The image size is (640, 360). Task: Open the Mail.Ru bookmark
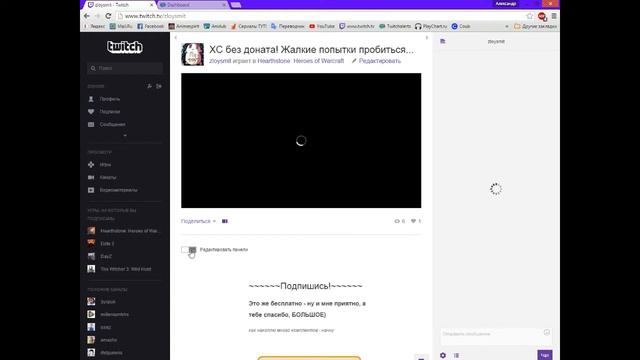coord(121,26)
